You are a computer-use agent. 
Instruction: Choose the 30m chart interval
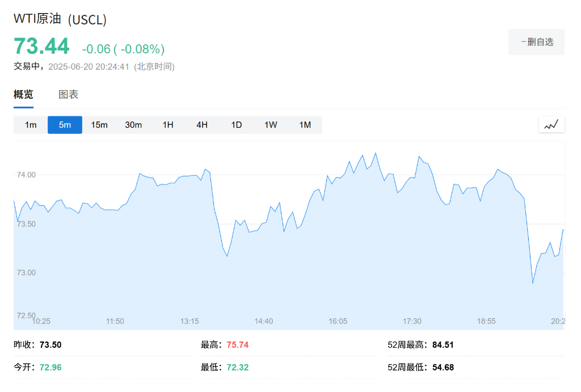(133, 125)
